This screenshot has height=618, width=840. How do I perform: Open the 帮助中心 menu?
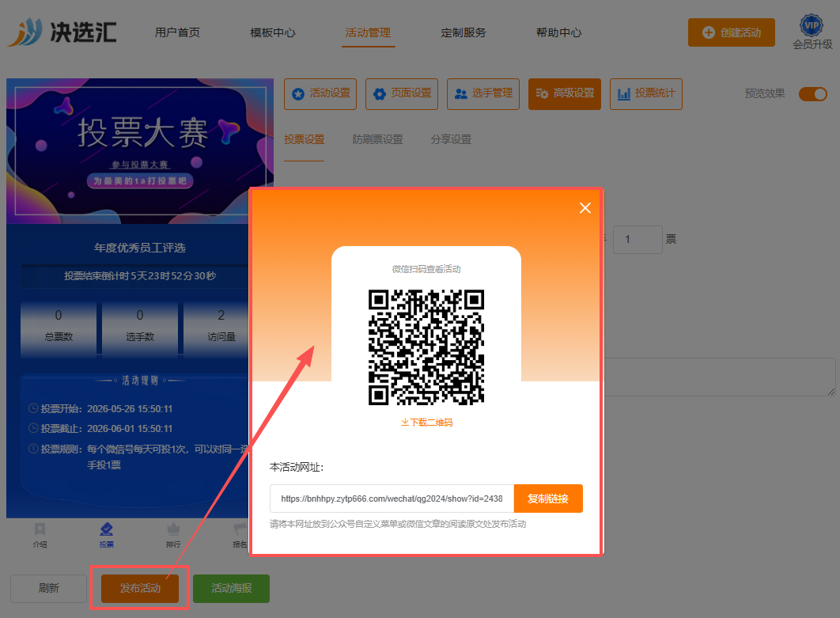(x=558, y=32)
